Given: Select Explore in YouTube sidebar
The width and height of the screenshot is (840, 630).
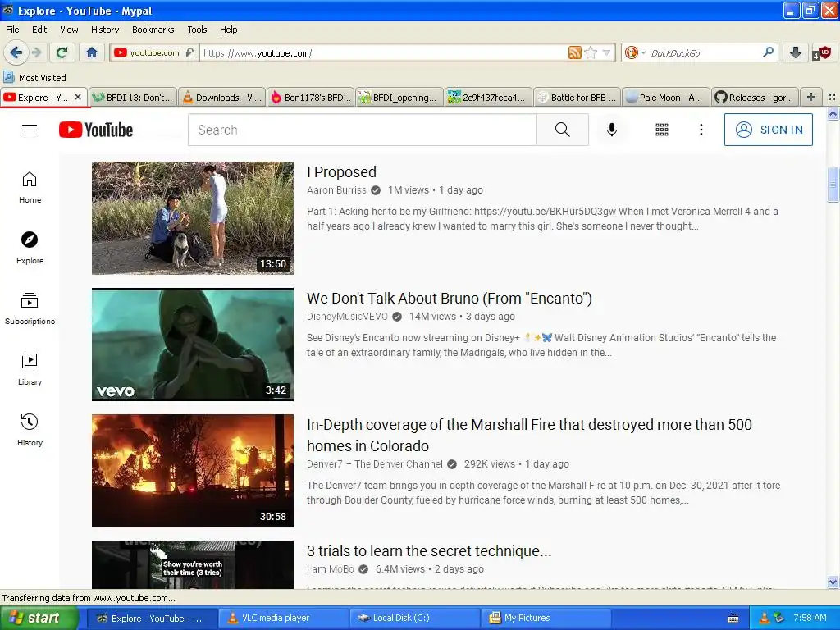Looking at the screenshot, I should pyautogui.click(x=30, y=248).
